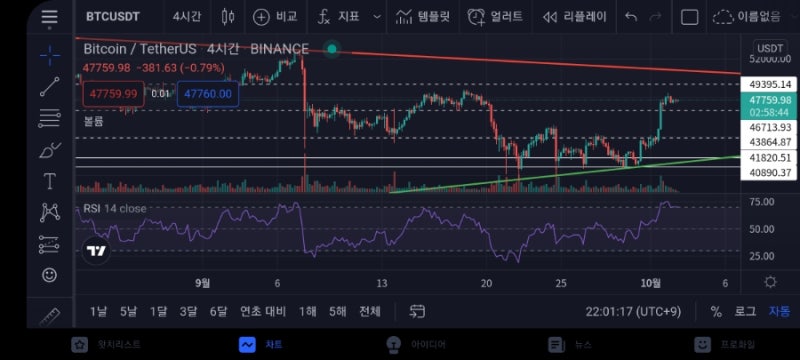The width and height of the screenshot is (800, 360).
Task: Select the brush drawing tool
Action: click(49, 150)
